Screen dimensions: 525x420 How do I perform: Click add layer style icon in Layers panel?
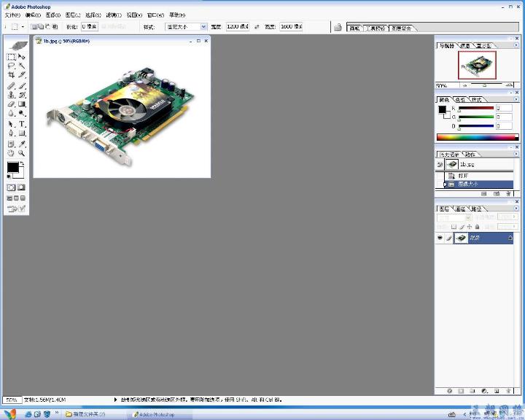[x=450, y=391]
